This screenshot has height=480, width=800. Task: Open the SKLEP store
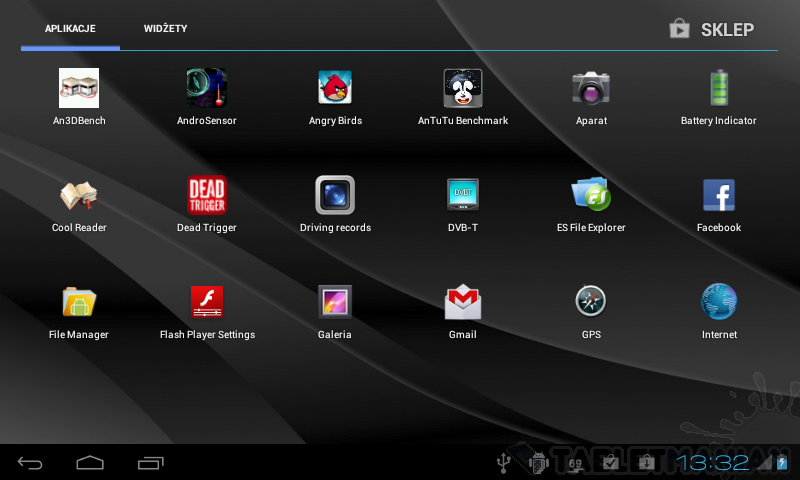point(712,29)
